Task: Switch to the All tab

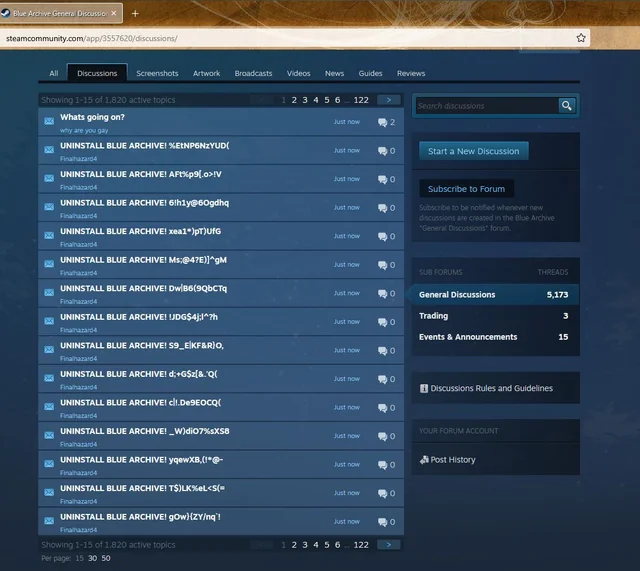Action: [54, 73]
